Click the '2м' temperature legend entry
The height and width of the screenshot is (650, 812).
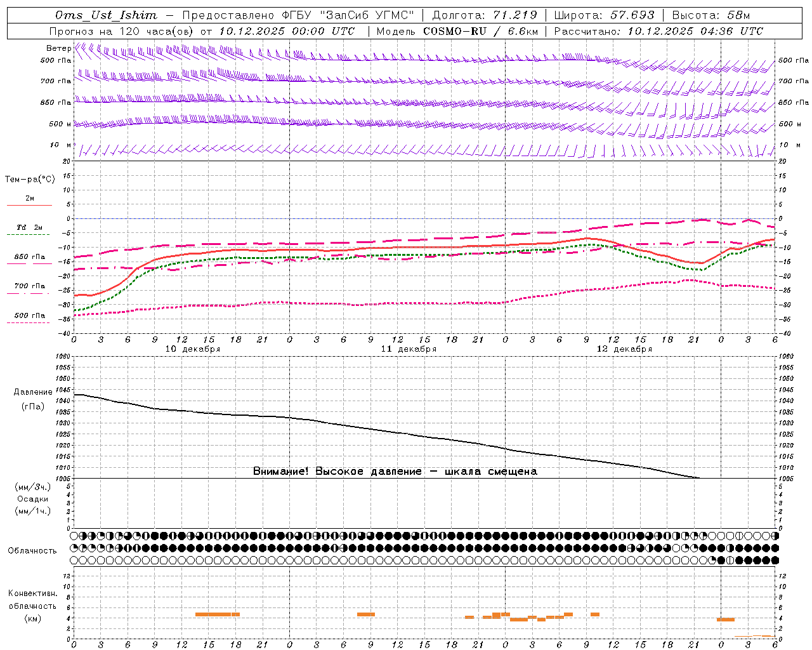30,198
